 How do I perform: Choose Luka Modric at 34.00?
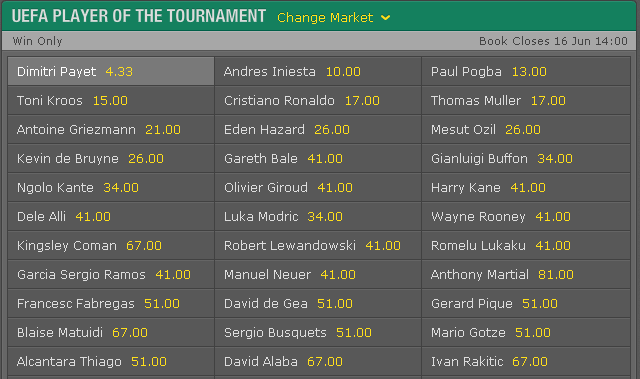318,216
